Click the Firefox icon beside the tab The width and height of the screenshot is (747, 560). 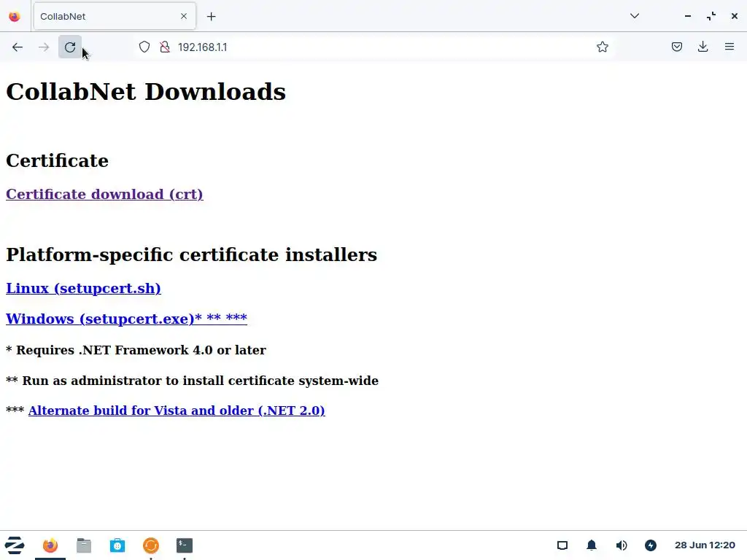pyautogui.click(x=15, y=17)
